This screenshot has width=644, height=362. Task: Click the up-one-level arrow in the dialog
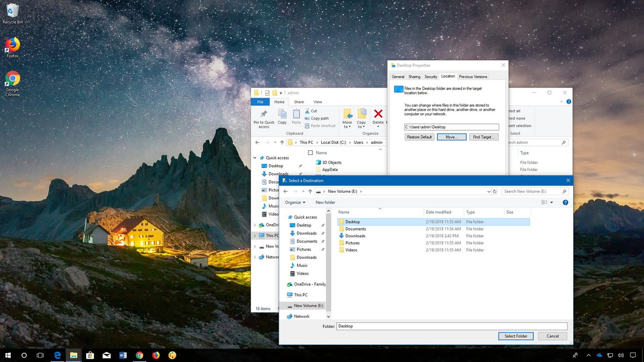pyautogui.click(x=310, y=191)
